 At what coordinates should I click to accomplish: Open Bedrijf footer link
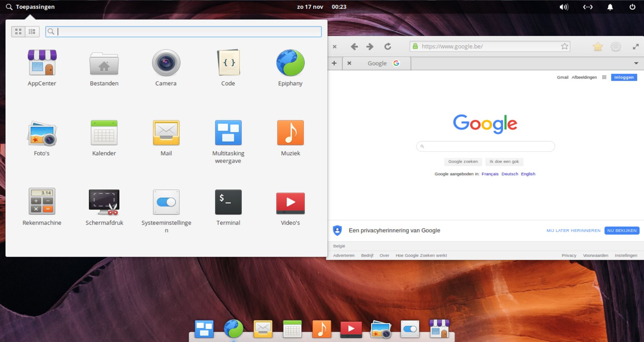tap(367, 255)
